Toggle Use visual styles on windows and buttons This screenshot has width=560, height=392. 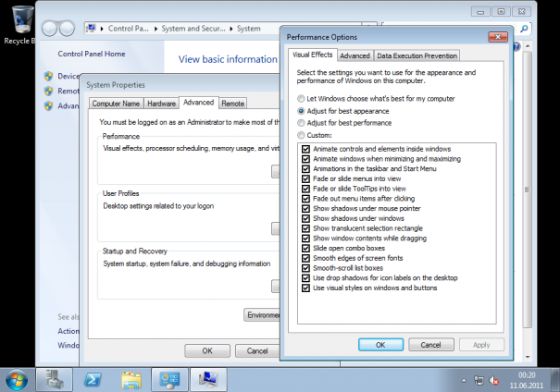tap(305, 288)
